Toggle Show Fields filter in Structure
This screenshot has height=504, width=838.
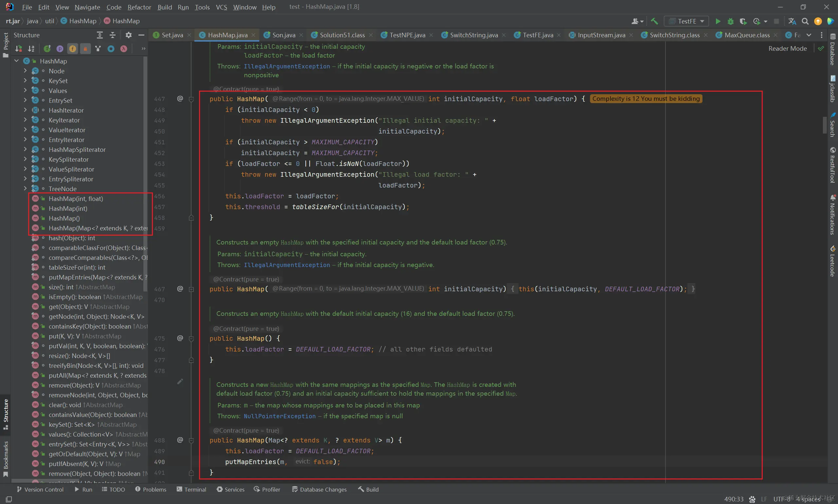coord(72,48)
